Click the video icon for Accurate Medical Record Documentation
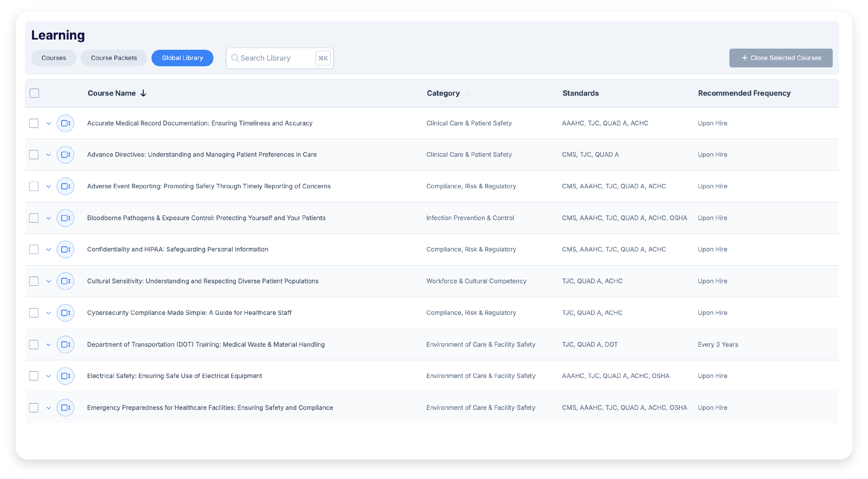 tap(65, 123)
